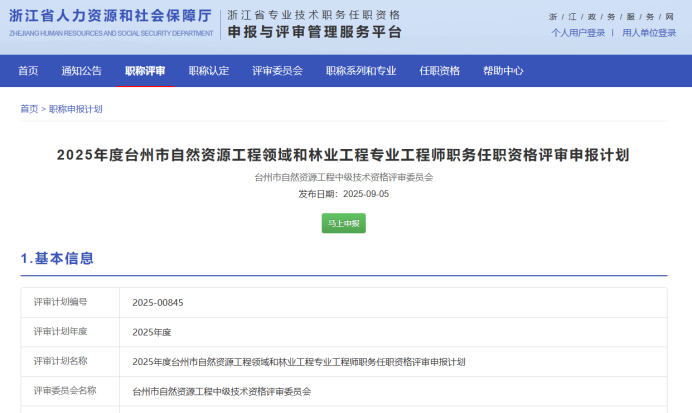Viewport: 692px width, 413px height.
Task: Click 职称申报计划 breadcrumb link
Action: click(76, 109)
